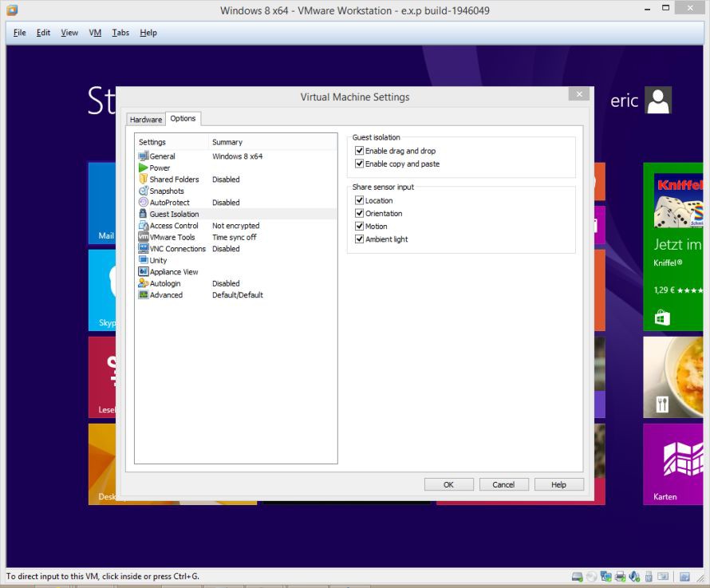Click 'Disabled' summary in VNC Connections row
This screenshot has height=588, width=710.
pyautogui.click(x=226, y=249)
